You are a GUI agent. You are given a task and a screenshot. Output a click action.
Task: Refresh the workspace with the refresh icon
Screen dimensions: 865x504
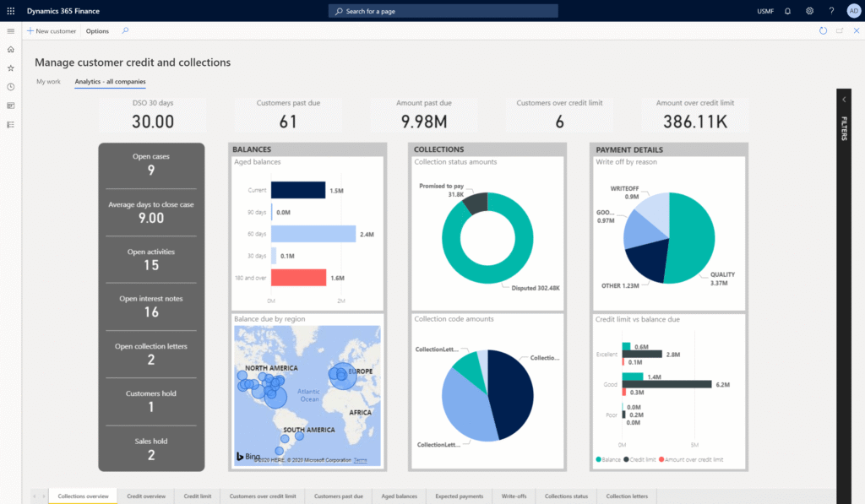coord(822,30)
